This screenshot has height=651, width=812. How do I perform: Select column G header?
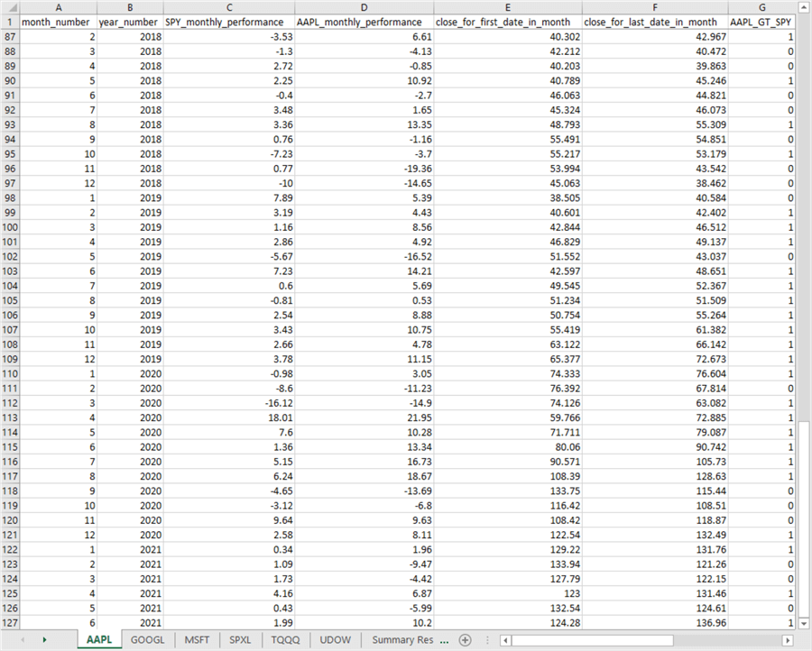(x=761, y=7)
